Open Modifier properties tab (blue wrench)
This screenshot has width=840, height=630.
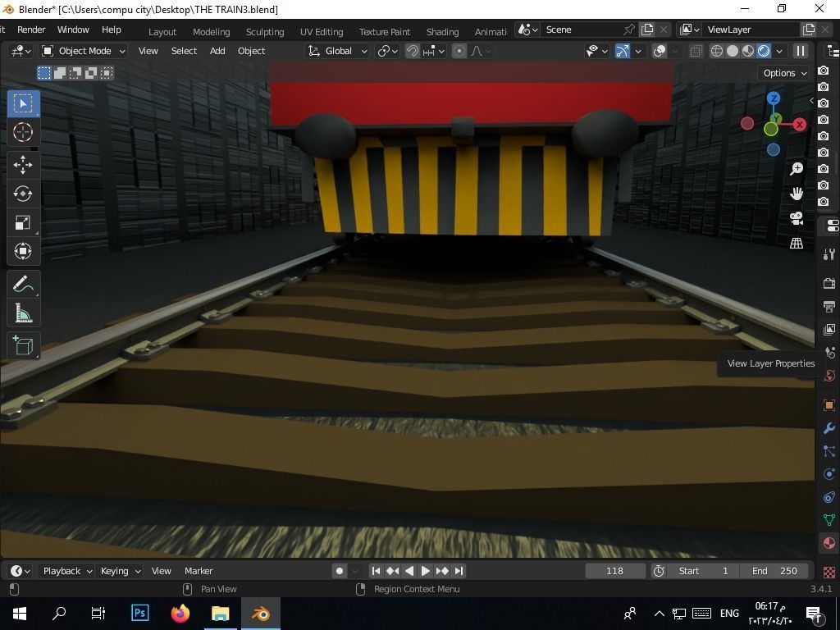pos(829,428)
